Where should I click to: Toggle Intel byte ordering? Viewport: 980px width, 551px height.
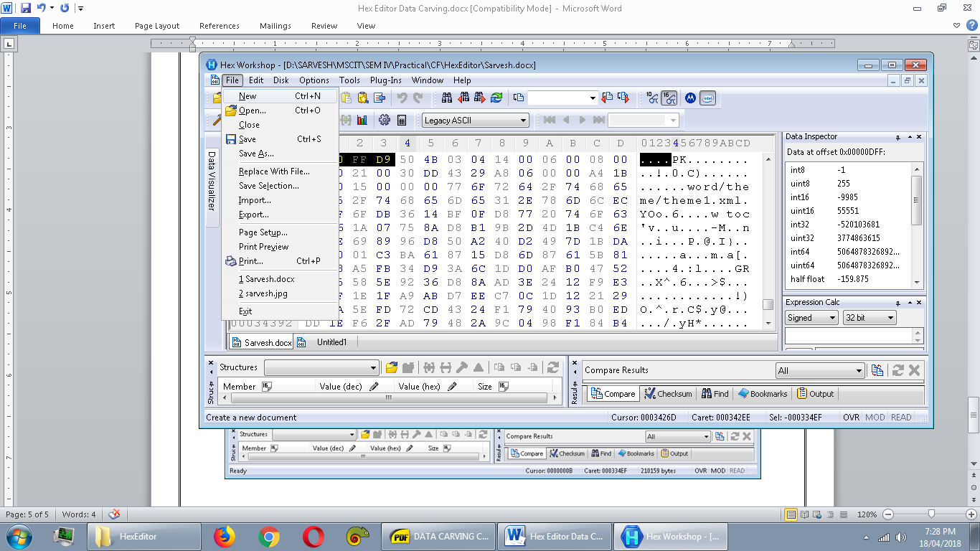pyautogui.click(x=707, y=98)
